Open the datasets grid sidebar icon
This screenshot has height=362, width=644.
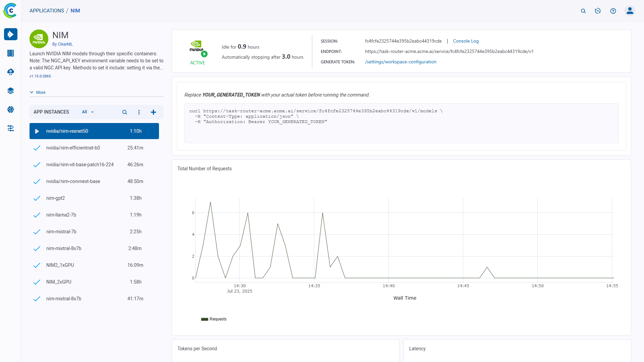(x=11, y=53)
